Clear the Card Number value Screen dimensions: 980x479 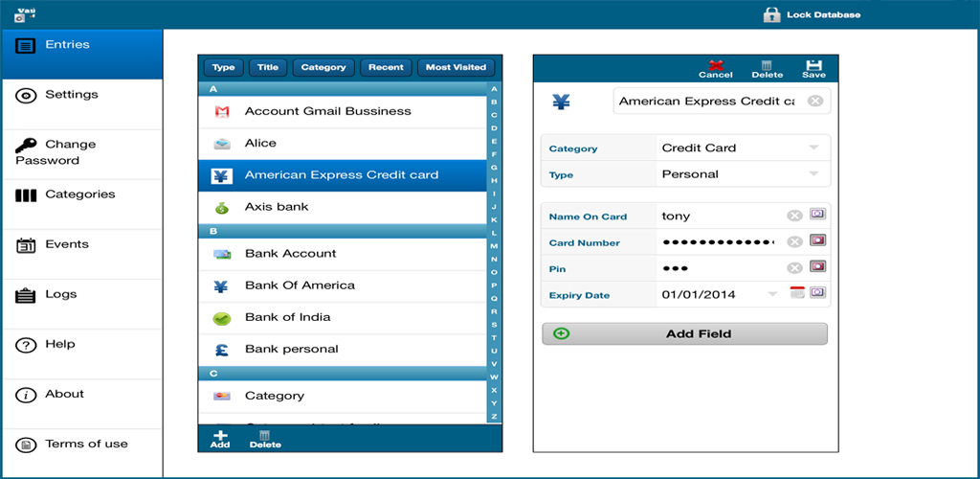click(794, 242)
